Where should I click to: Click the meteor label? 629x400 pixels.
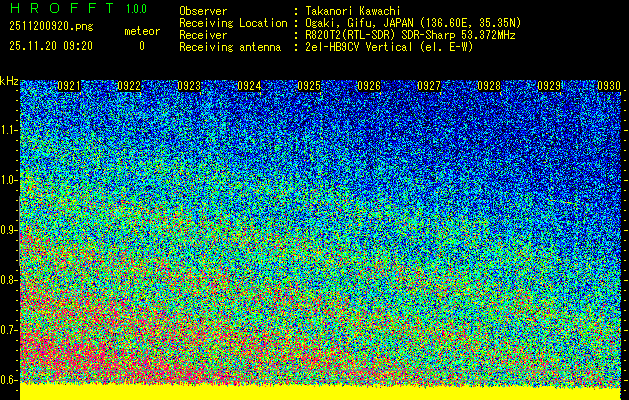142,31
